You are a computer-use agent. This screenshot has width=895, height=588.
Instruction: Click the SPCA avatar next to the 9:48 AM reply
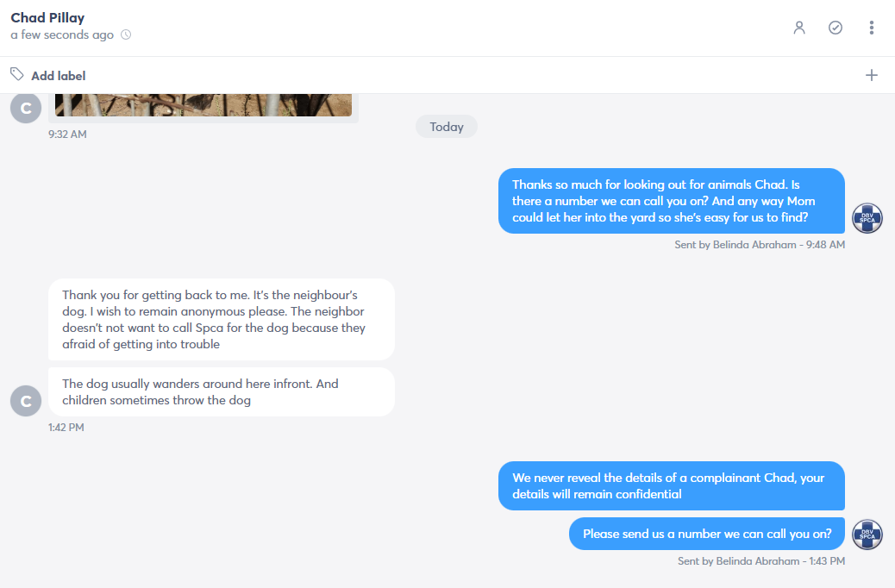coord(867,218)
